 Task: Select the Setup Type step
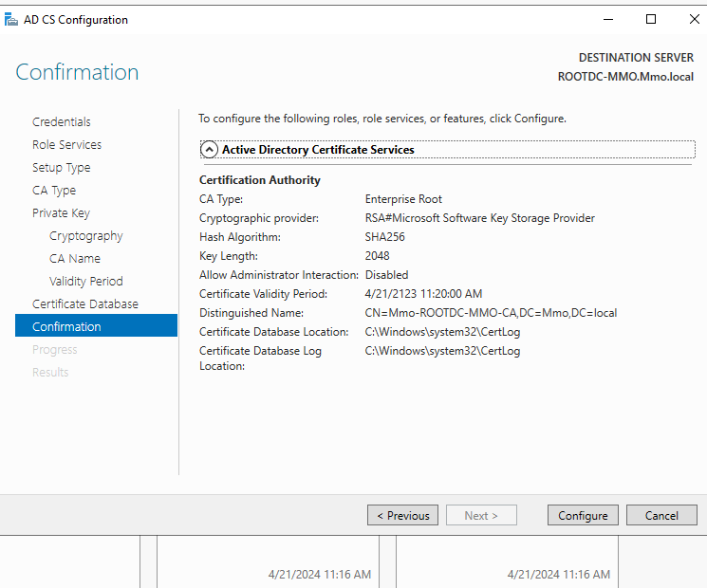pyautogui.click(x=62, y=168)
